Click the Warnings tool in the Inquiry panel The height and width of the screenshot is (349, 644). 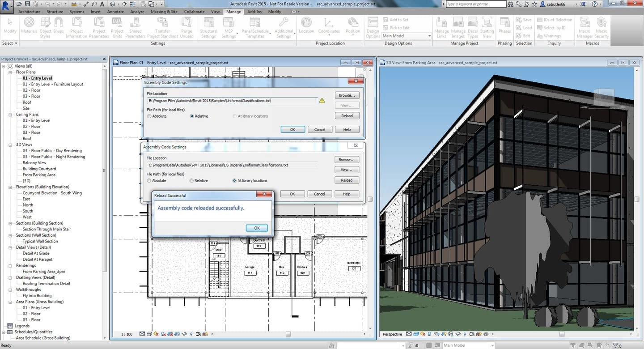548,36
